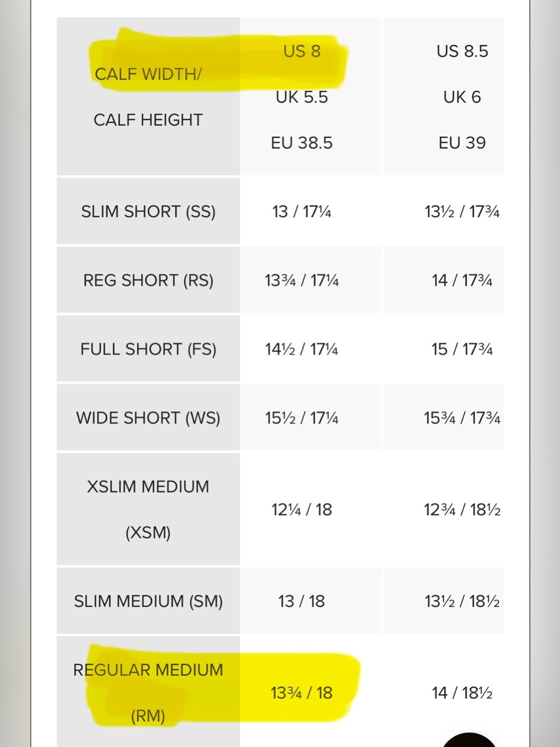Viewport: 560px width, 747px height.
Task: Select the highlighted REGULAR MEDIUM (RM) label
Action: point(148,693)
